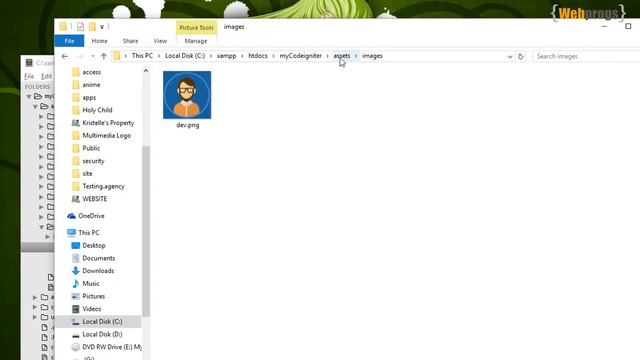This screenshot has height=360, width=640.
Task: Click the navigation pane scroll-up arrow
Action: click(x=146, y=71)
